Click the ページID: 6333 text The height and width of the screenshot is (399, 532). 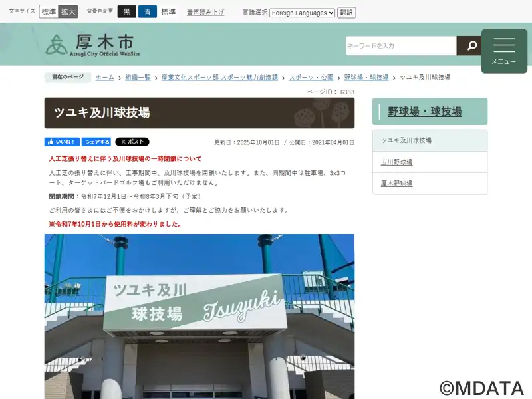(331, 92)
